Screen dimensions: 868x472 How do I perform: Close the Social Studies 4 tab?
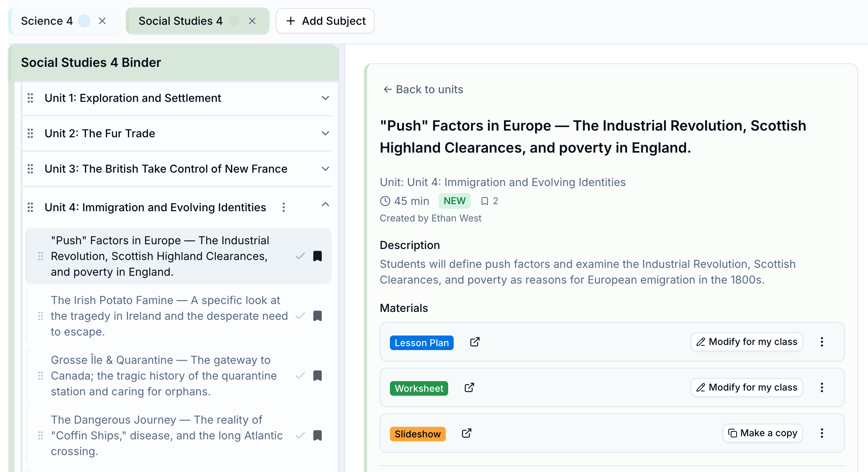coord(252,21)
